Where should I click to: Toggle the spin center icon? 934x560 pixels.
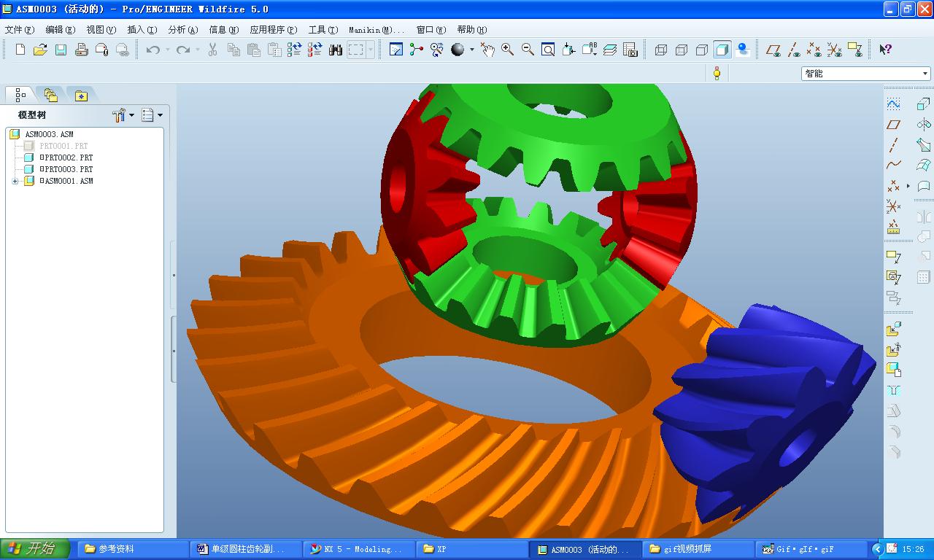click(x=417, y=50)
